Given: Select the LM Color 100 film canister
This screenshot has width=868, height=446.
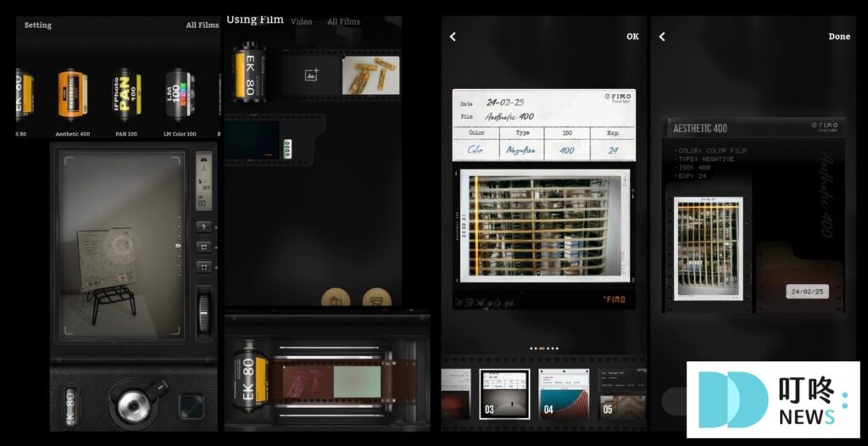Looking at the screenshot, I should click(x=180, y=95).
